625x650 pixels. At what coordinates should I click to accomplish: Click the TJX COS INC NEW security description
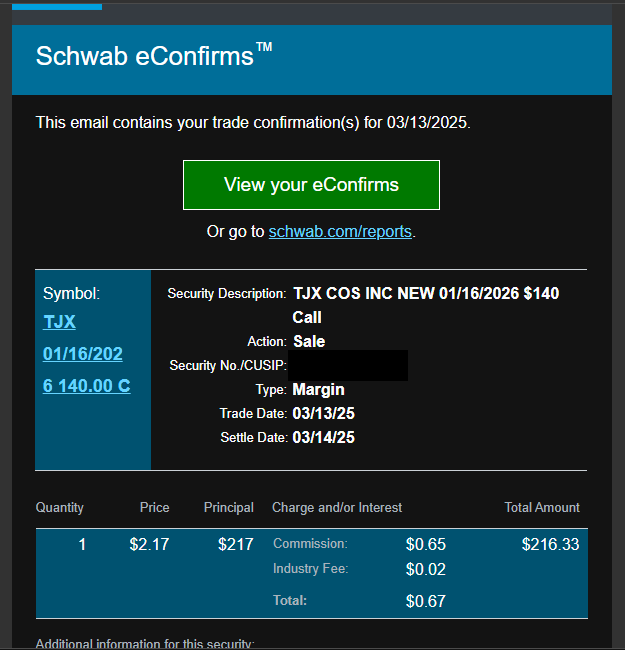point(425,294)
